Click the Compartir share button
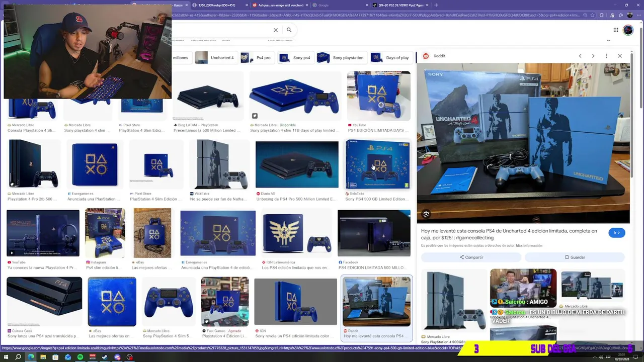This screenshot has width=644, height=362. pos(471,257)
